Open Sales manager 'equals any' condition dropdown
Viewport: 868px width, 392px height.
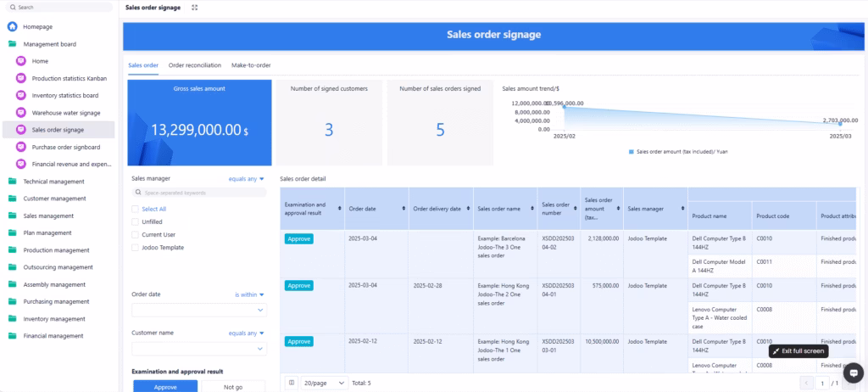(247, 179)
